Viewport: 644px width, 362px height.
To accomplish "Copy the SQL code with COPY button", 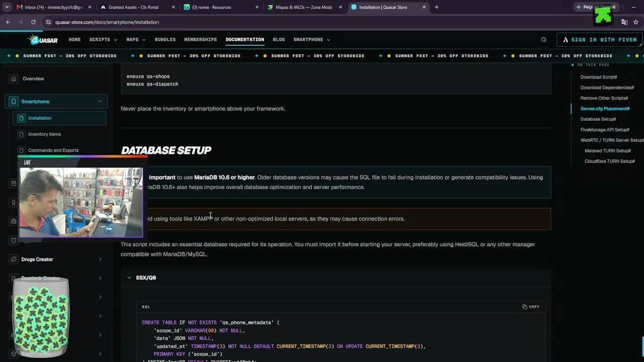I will click(x=531, y=307).
